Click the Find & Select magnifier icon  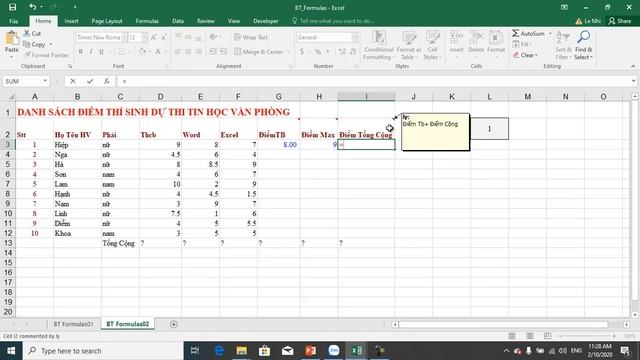pyautogui.click(x=584, y=37)
